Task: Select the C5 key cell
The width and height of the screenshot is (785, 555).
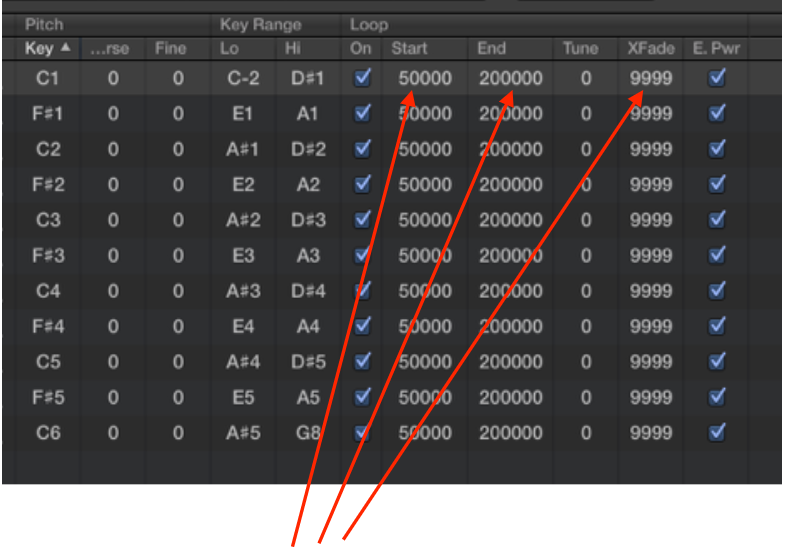Action: point(48,362)
